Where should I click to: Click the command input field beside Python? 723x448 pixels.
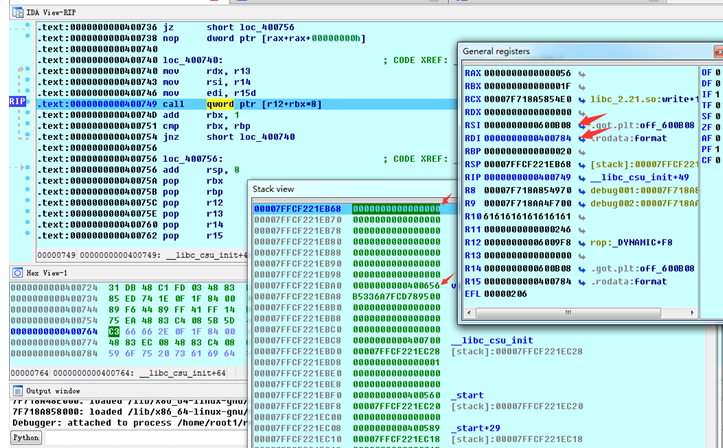click(146, 438)
